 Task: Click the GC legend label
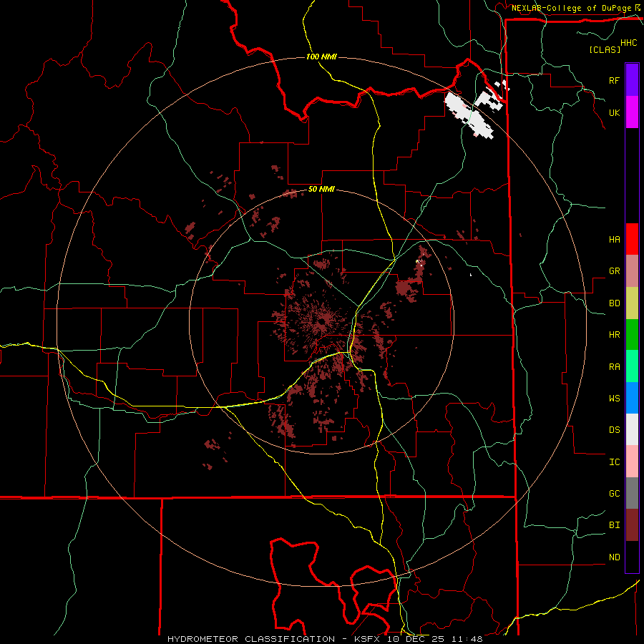(x=614, y=493)
